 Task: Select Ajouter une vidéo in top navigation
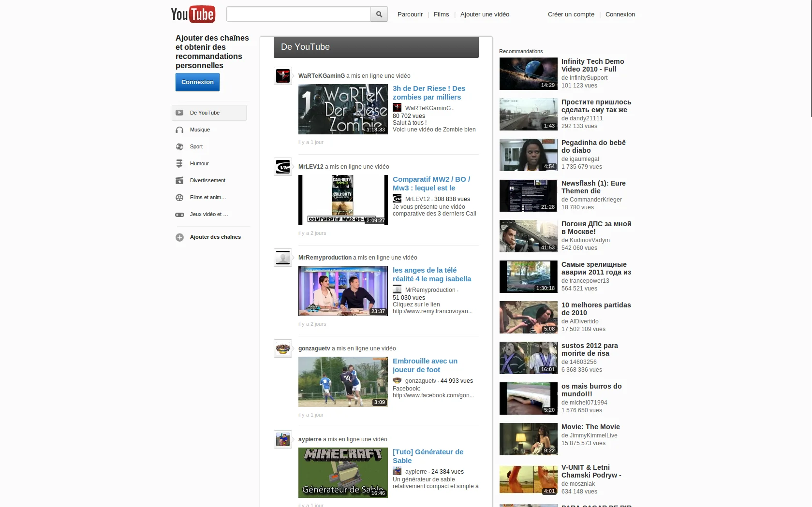coord(485,14)
